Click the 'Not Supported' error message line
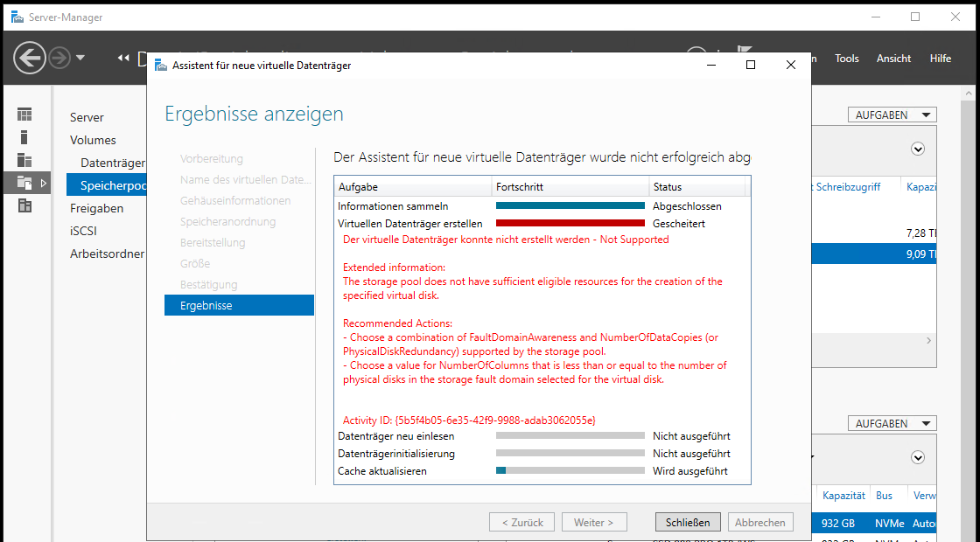980x542 pixels. (x=506, y=240)
